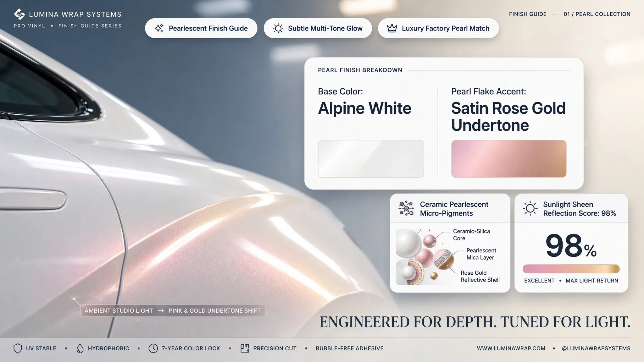Click the arrow icon in the ambient light caption
Image resolution: width=644 pixels, height=362 pixels.
tap(161, 311)
